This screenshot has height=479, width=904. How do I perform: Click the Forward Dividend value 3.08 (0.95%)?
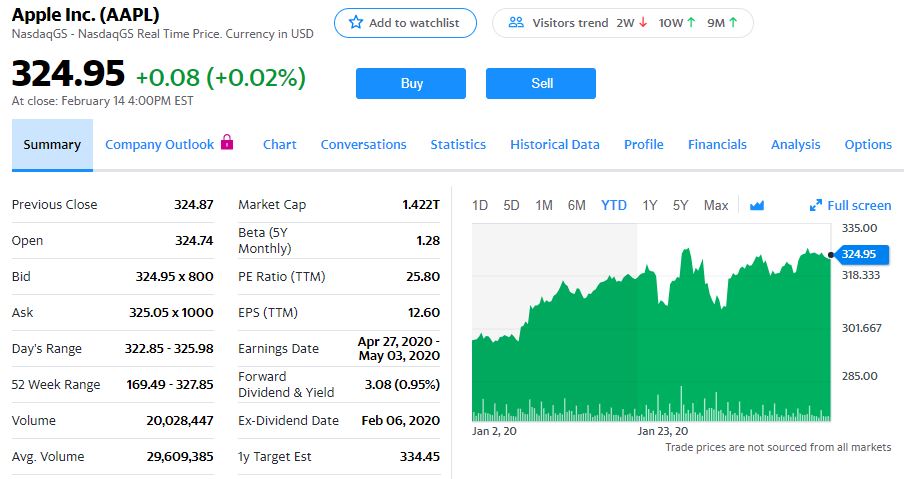point(402,384)
